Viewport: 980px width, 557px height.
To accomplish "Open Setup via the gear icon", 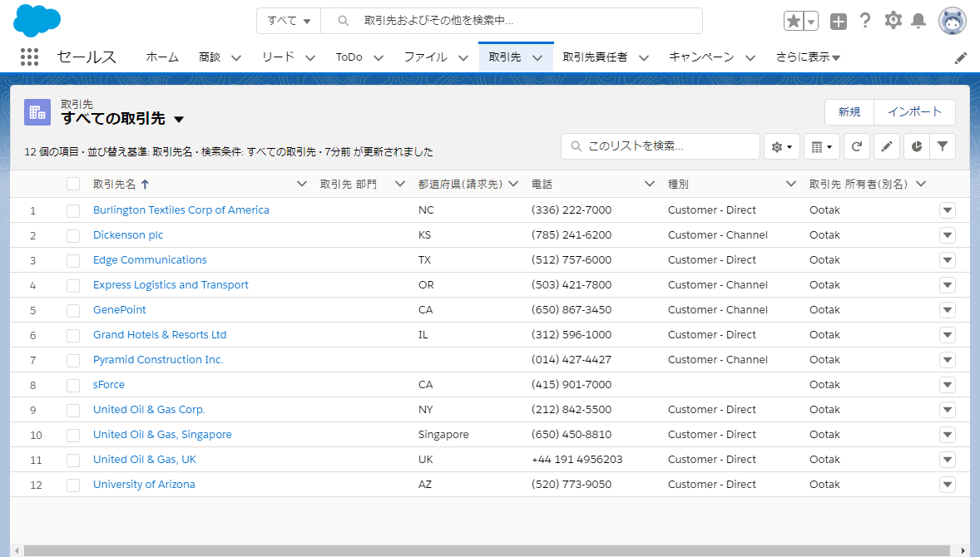I will (893, 21).
